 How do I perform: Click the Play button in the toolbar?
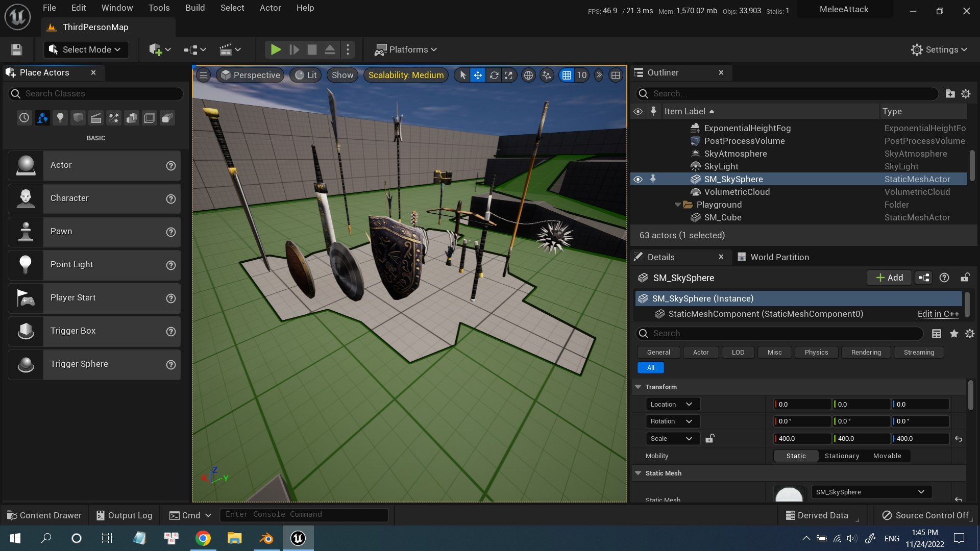tap(276, 49)
